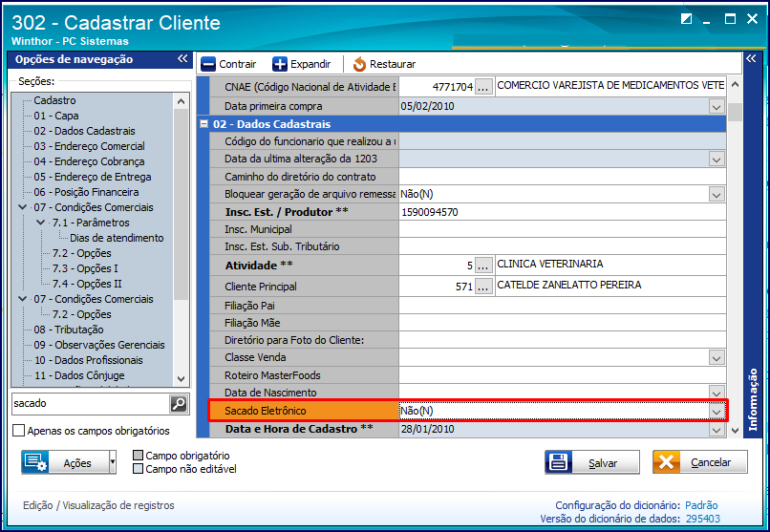Click the Insc. Est. / Produtor field
770x532 pixels.
(x=563, y=212)
